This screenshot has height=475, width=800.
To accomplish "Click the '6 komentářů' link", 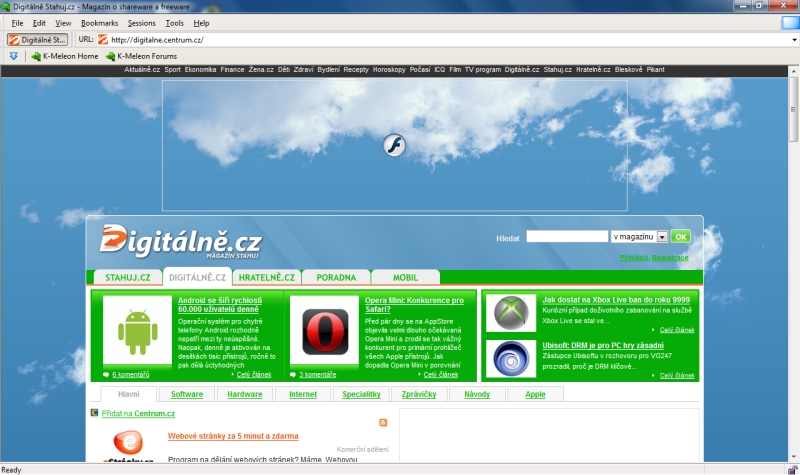I will pyautogui.click(x=131, y=374).
